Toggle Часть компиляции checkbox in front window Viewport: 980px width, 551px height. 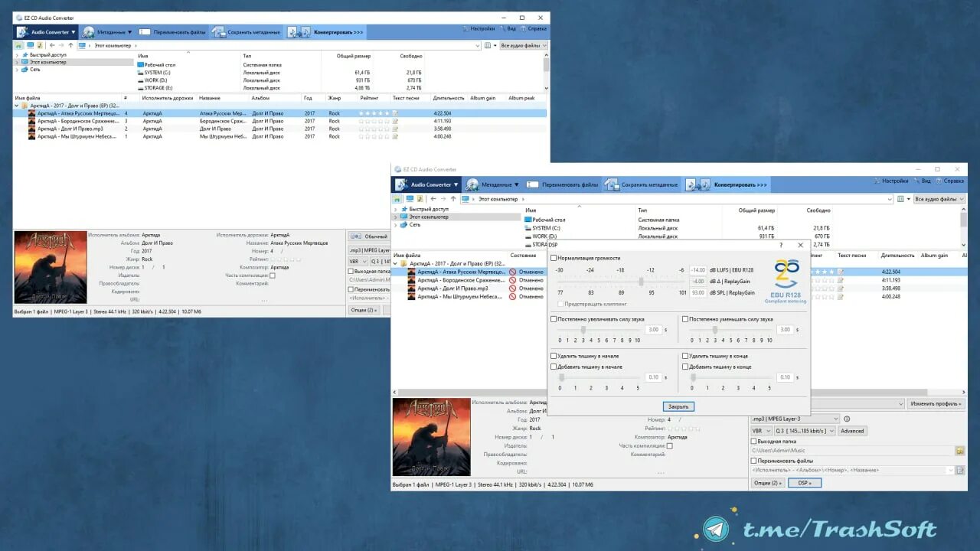click(x=669, y=445)
